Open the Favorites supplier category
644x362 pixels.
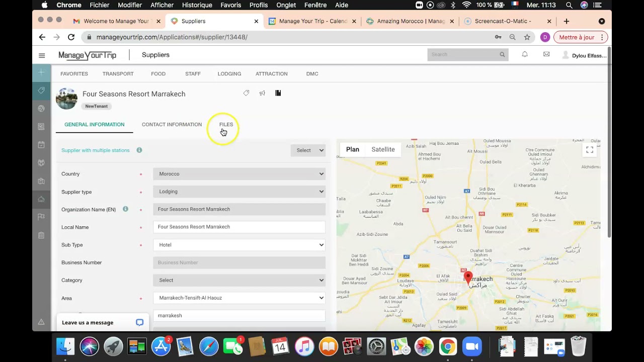coord(74,74)
